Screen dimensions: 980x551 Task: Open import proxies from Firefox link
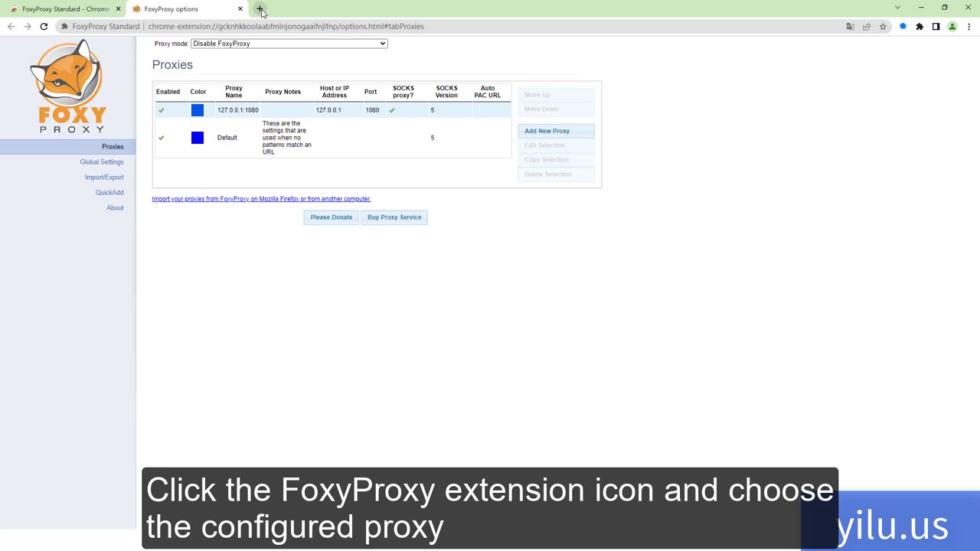tap(261, 199)
